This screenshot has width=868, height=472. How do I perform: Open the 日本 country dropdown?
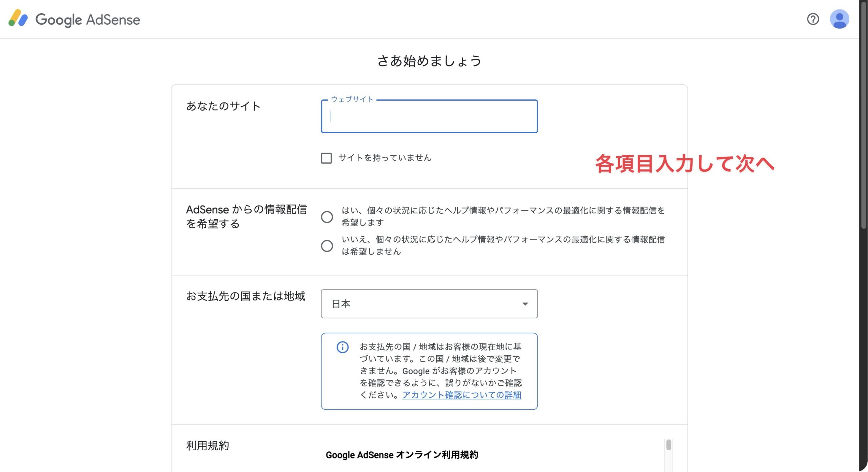tap(429, 304)
